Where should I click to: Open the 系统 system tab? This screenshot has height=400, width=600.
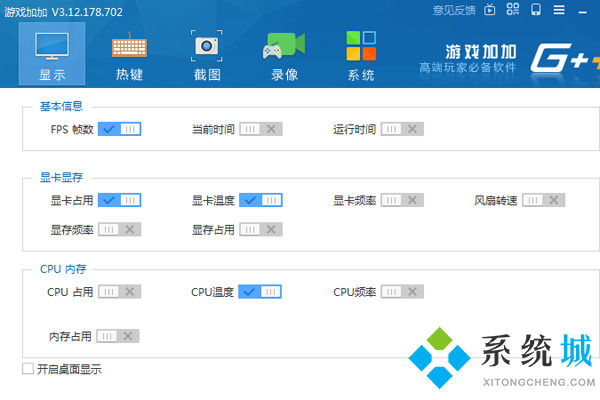361,56
